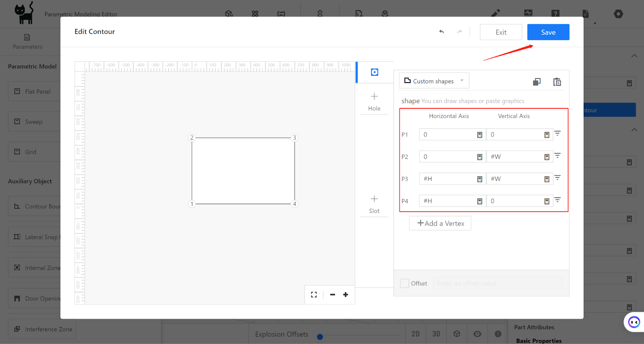
Task: Paste graphics using the clipboard icon
Action: coord(557,82)
